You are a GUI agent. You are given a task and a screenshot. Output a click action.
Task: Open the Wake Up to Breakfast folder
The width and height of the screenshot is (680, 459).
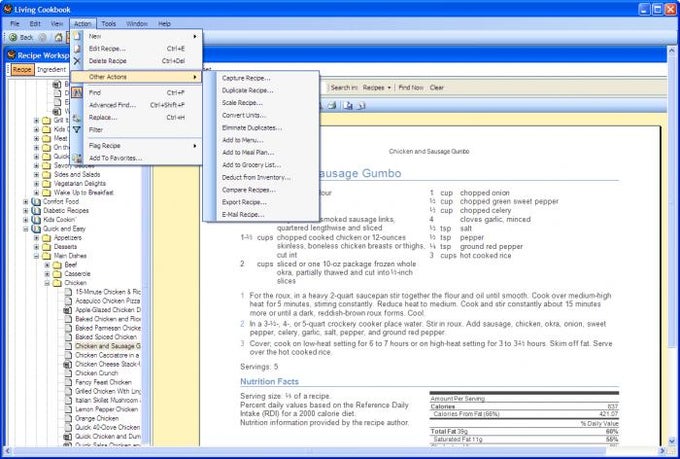tap(83, 193)
